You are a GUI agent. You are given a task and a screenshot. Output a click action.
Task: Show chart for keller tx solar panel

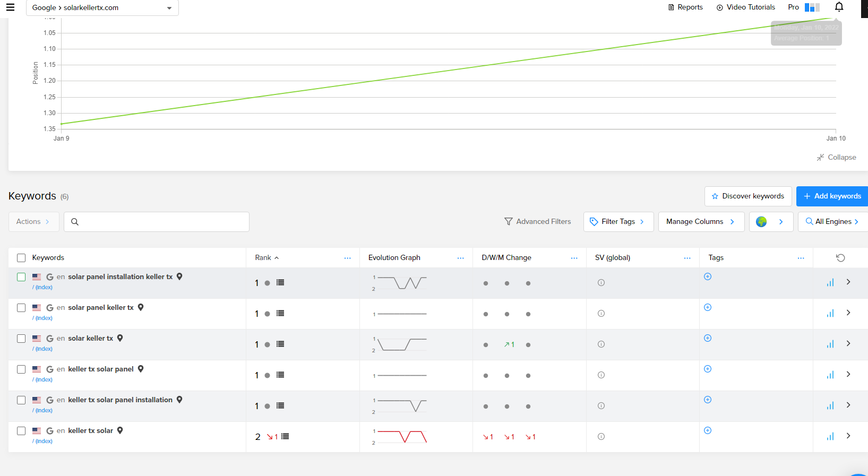[830, 375]
